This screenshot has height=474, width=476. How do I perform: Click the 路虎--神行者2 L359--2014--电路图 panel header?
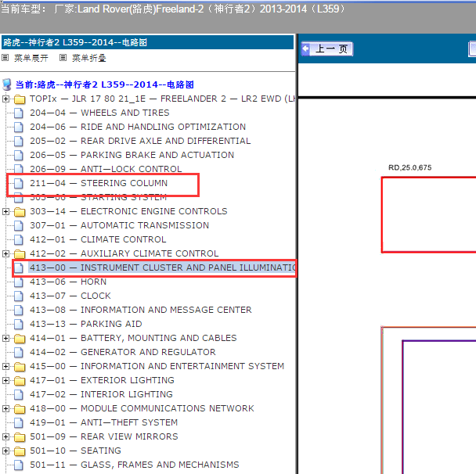coord(147,42)
